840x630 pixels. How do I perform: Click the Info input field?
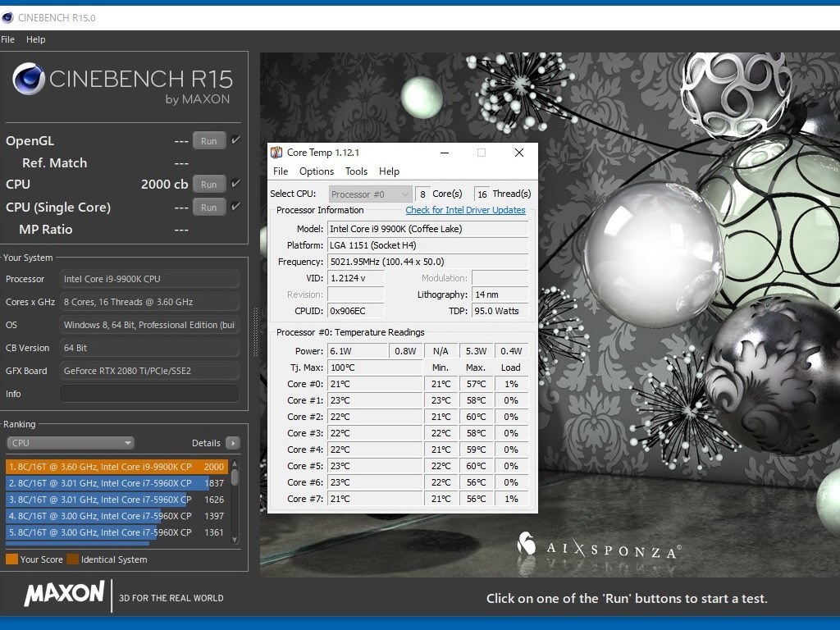point(149,394)
